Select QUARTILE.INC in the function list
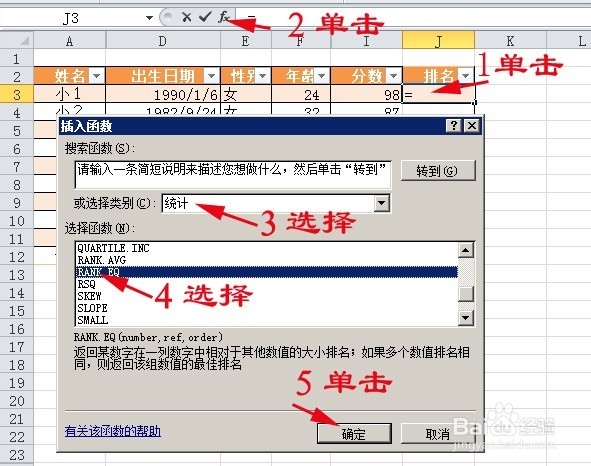Screen dimensions: 591x466 (267, 248)
